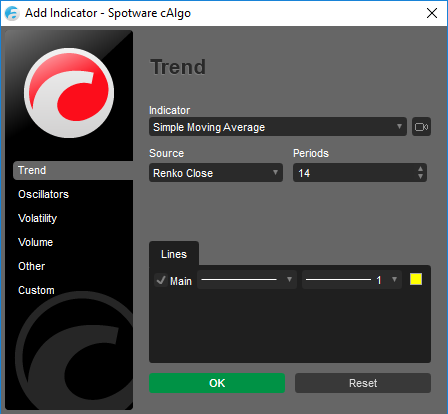The image size is (448, 414).
Task: Pick the yellow Main line color swatch
Action: tap(416, 279)
